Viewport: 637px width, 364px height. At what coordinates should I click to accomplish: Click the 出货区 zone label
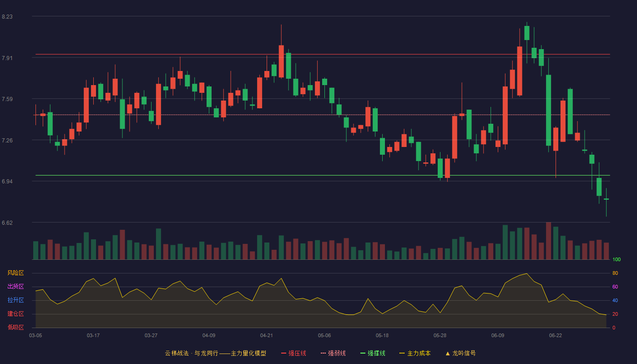(x=16, y=287)
